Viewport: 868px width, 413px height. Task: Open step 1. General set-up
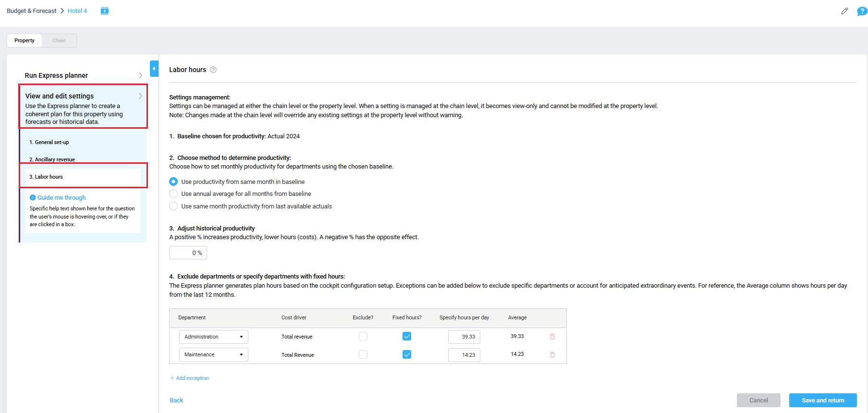tap(49, 142)
